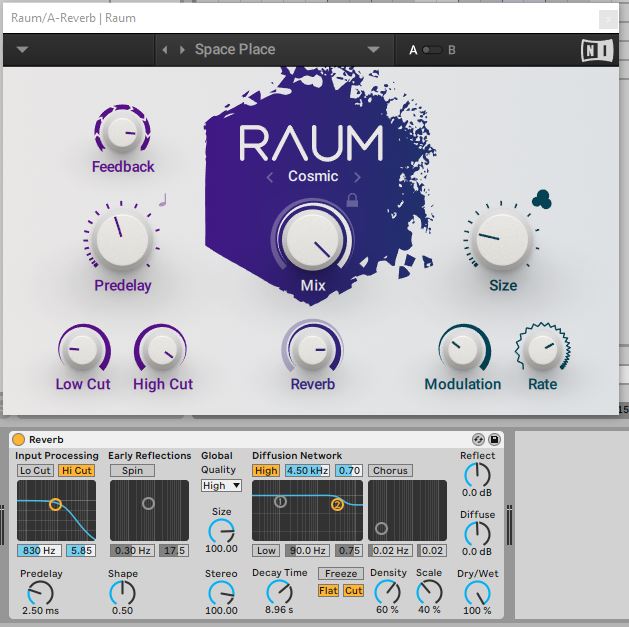Click the 5.85 input filter width field
The image size is (629, 627).
tap(81, 550)
